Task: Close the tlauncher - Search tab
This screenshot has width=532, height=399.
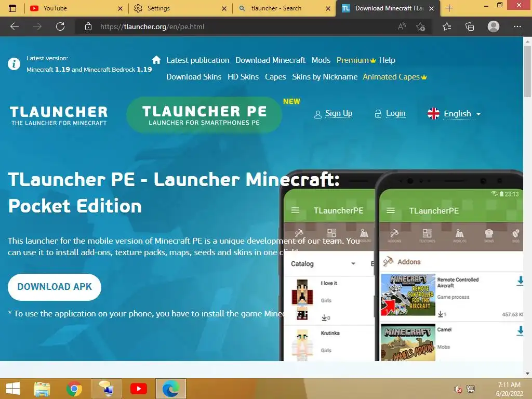Action: pos(328,8)
